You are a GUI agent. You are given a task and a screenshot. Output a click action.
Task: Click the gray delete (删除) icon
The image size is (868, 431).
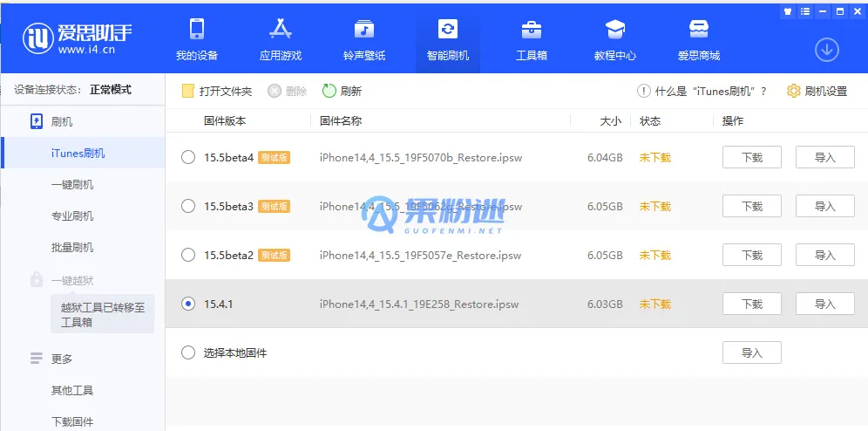(x=275, y=91)
